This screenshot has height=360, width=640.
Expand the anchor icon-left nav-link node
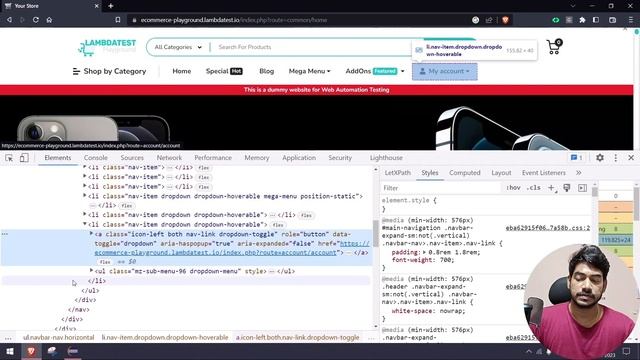(x=91, y=233)
